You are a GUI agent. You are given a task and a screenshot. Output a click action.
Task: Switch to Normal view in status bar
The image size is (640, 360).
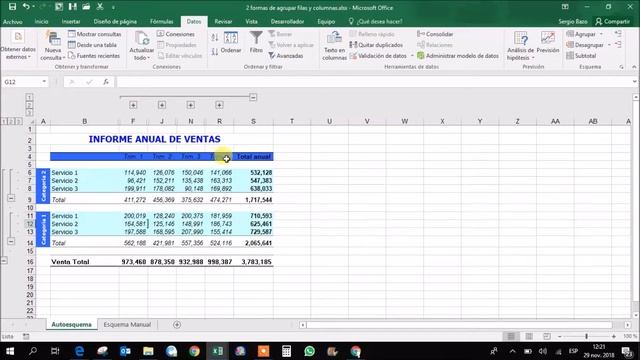511,336
